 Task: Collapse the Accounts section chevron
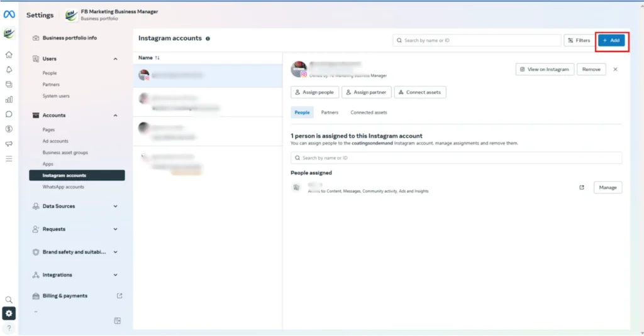116,116
